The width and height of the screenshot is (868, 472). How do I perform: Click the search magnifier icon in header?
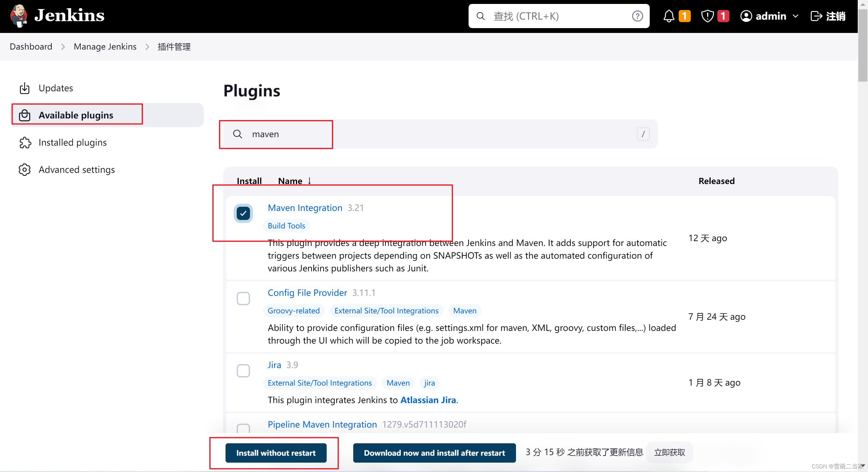coord(481,16)
